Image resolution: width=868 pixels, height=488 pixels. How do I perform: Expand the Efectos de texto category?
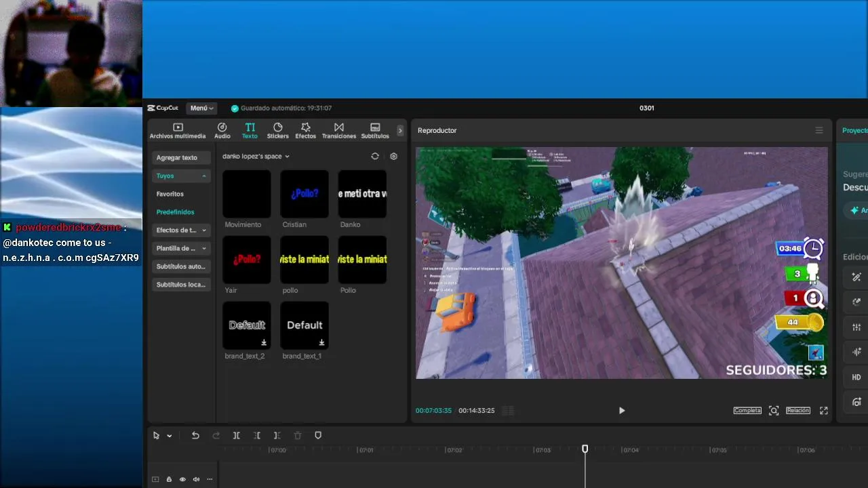pyautogui.click(x=181, y=230)
